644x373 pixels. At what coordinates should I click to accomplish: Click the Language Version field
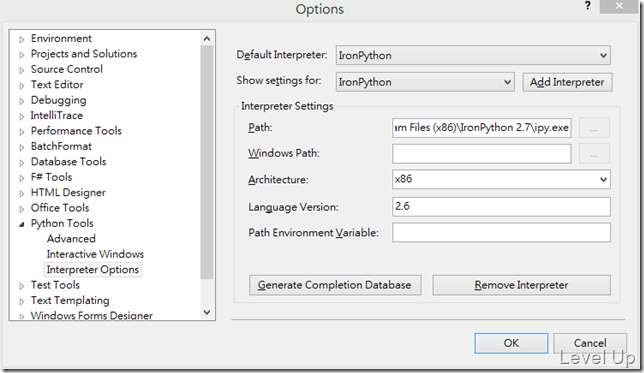coord(501,207)
